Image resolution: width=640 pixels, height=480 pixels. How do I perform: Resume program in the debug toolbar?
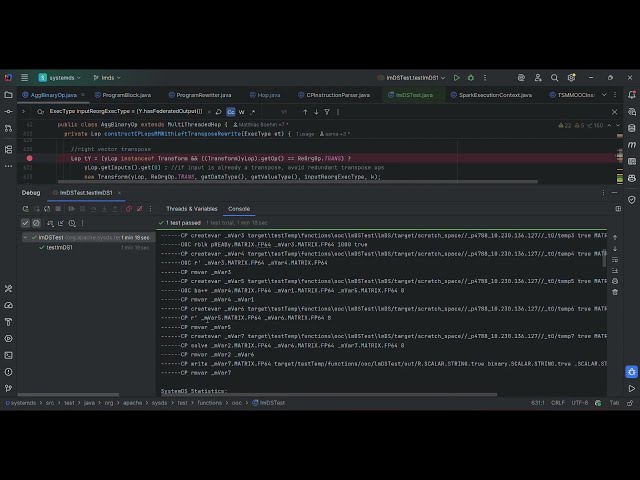click(x=71, y=209)
